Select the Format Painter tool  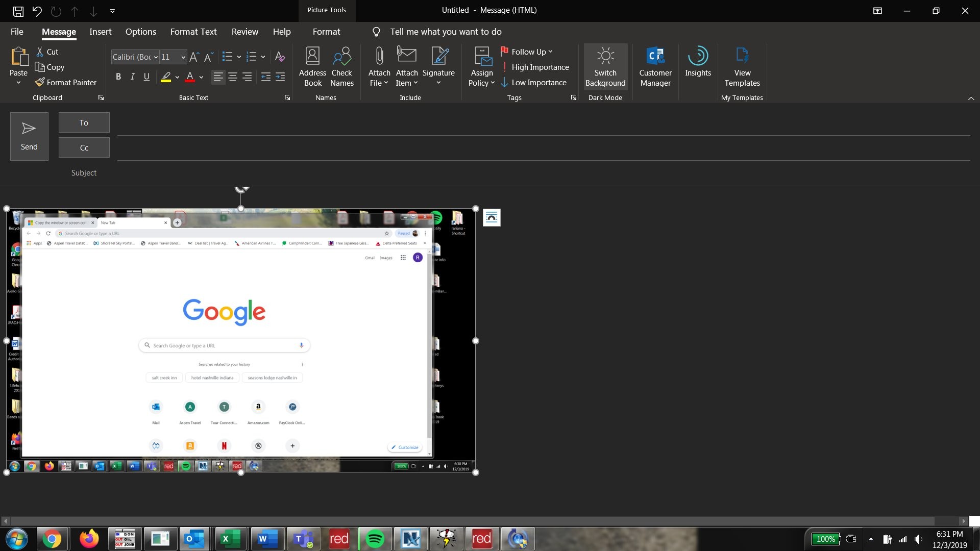pyautogui.click(x=66, y=82)
